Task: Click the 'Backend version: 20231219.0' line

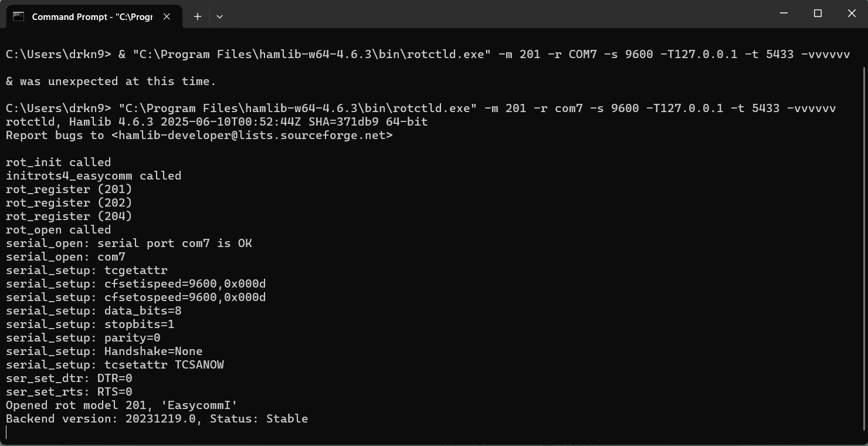Action: [157, 418]
